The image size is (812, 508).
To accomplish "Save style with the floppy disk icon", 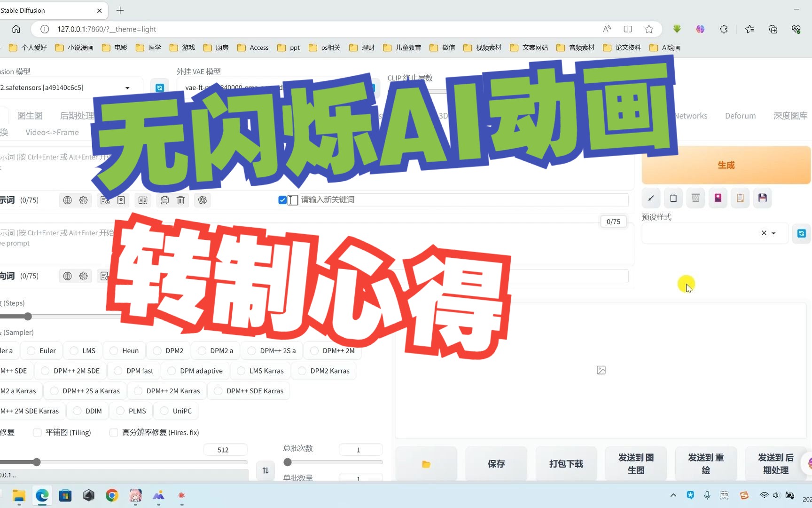I will [x=763, y=198].
